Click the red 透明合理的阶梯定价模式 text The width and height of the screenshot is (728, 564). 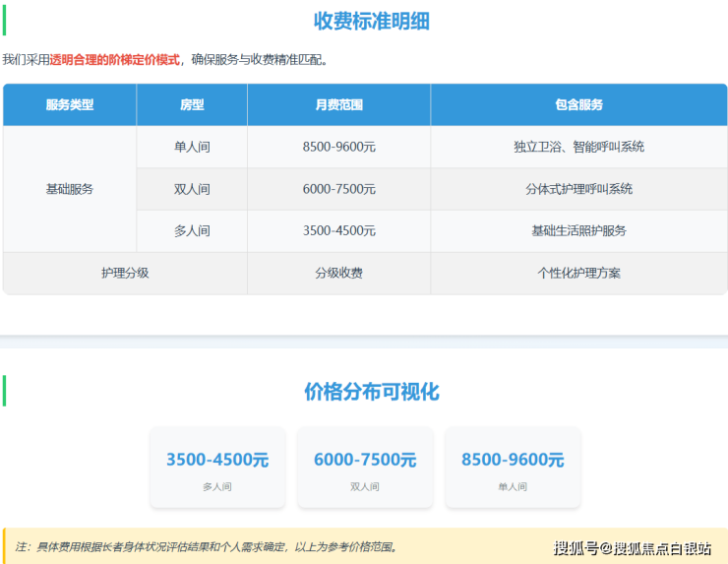(115, 59)
